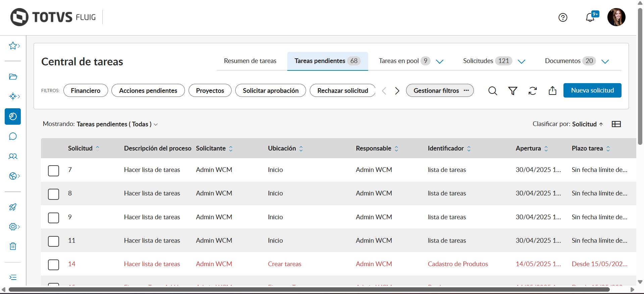Open the user profile avatar

click(x=616, y=17)
